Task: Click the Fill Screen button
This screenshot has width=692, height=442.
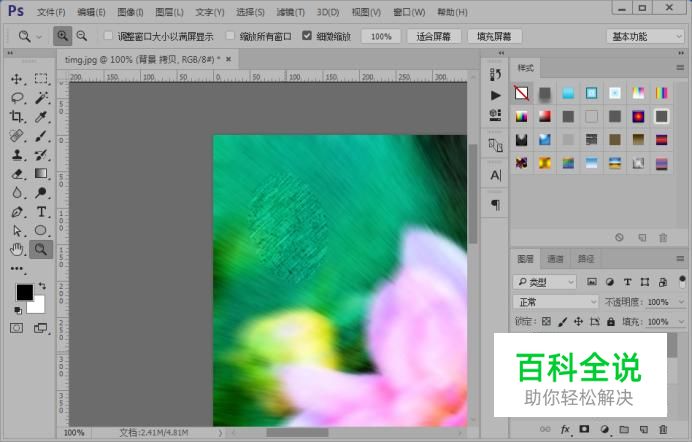Action: (494, 36)
